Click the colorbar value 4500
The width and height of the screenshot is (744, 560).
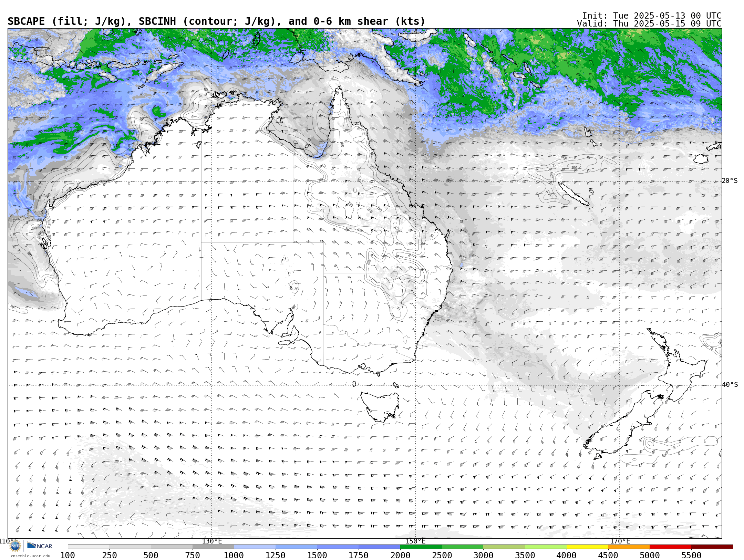[608, 555]
